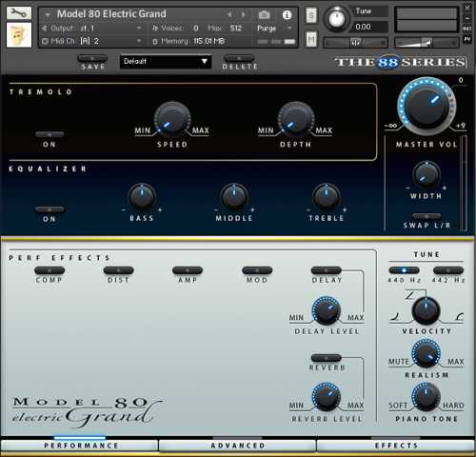
Task: Open the Default preset dropdown
Action: click(x=166, y=61)
